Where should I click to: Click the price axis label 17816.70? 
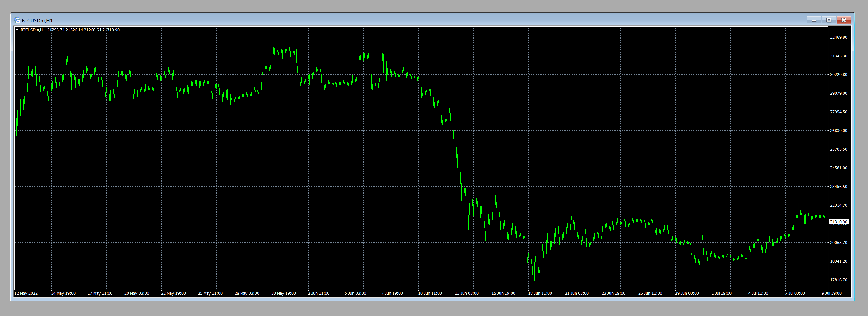tap(838, 280)
